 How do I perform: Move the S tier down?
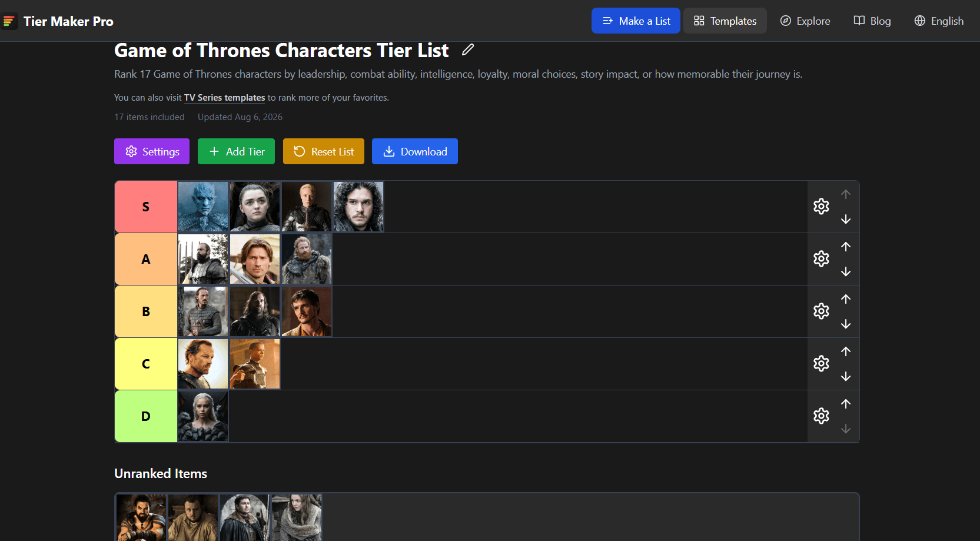846,219
